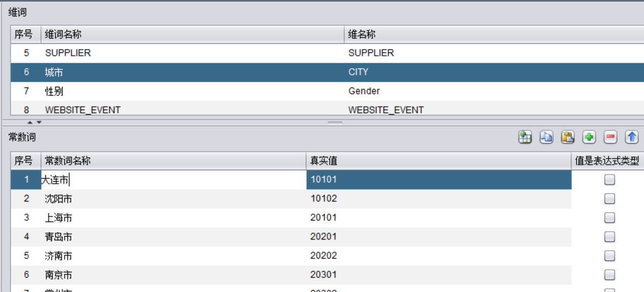The width and height of the screenshot is (644, 292).
Task: Move row up with blue arrow icon
Action: (632, 137)
